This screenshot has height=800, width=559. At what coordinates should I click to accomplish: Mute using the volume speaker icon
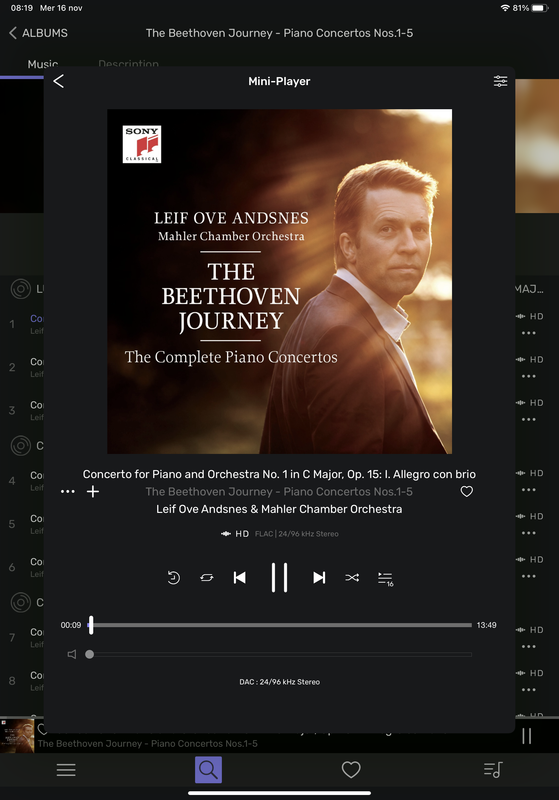(72, 654)
